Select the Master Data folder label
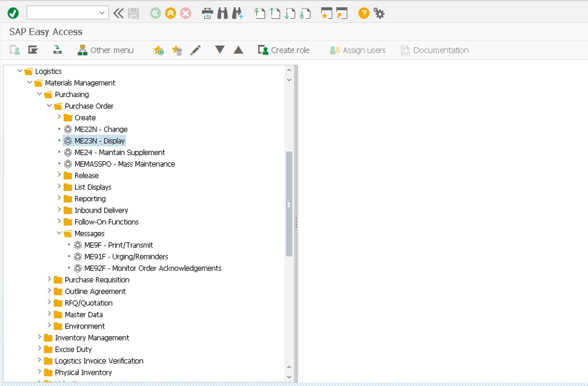 (84, 314)
